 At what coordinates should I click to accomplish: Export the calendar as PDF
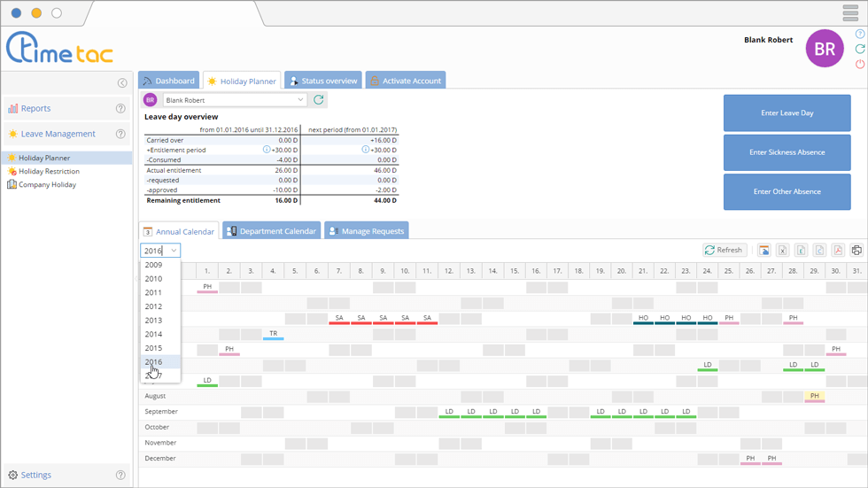(838, 251)
